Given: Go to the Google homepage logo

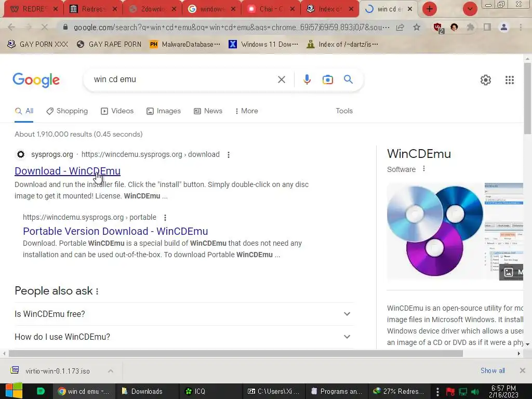Looking at the screenshot, I should tap(36, 80).
